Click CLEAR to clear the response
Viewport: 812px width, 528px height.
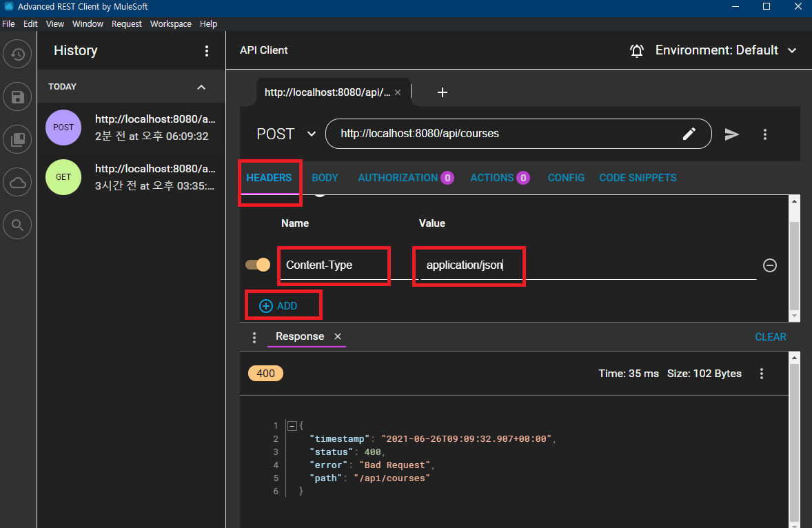pos(770,337)
